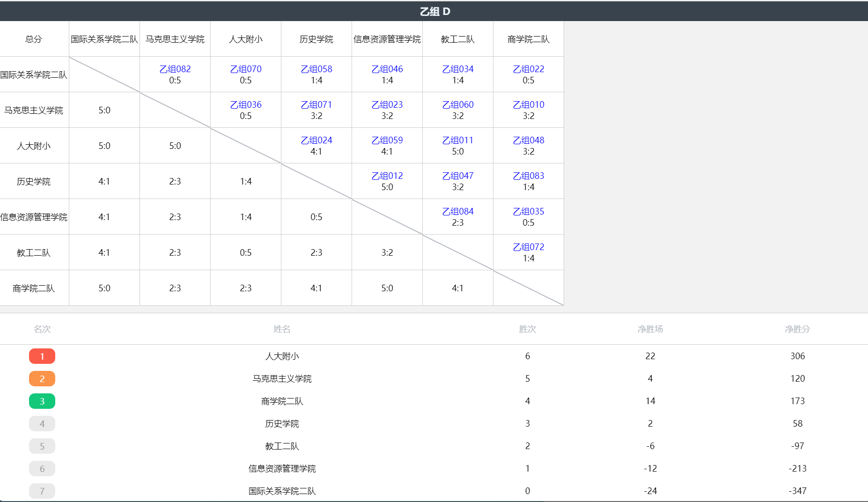Select column header 马克思主义学院
The height and width of the screenshot is (502, 868).
click(175, 39)
